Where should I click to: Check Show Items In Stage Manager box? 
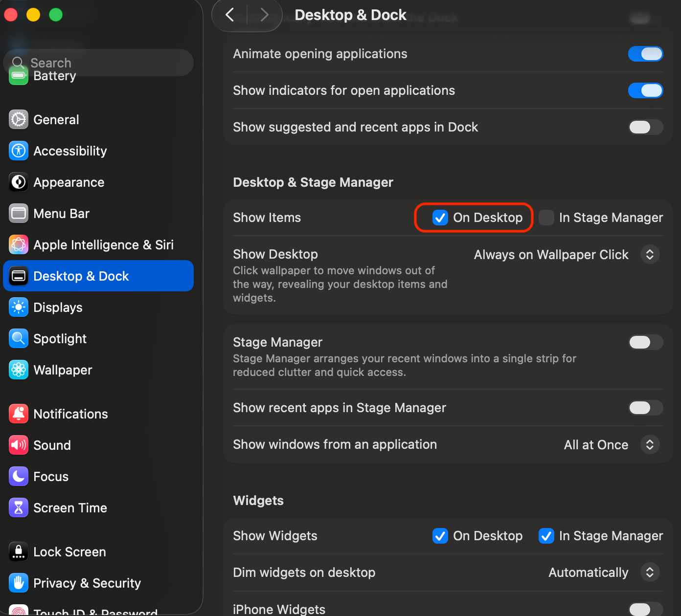546,218
